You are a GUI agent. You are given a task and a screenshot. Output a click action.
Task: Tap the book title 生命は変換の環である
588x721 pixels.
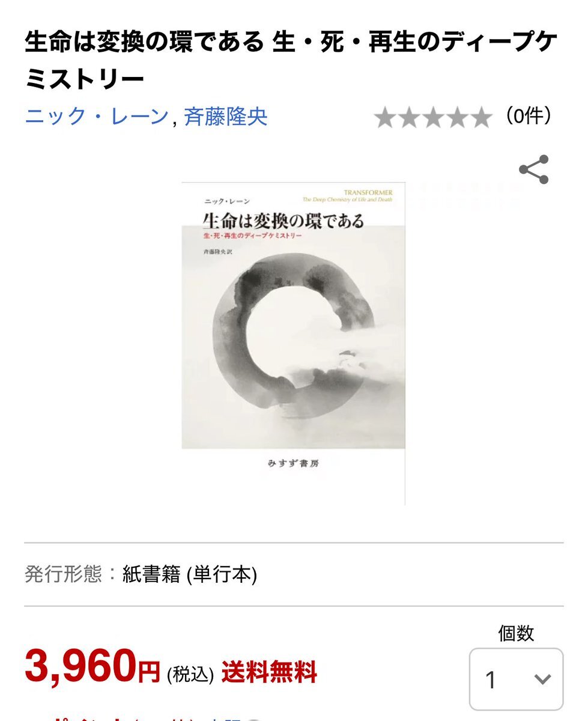[x=144, y=42]
